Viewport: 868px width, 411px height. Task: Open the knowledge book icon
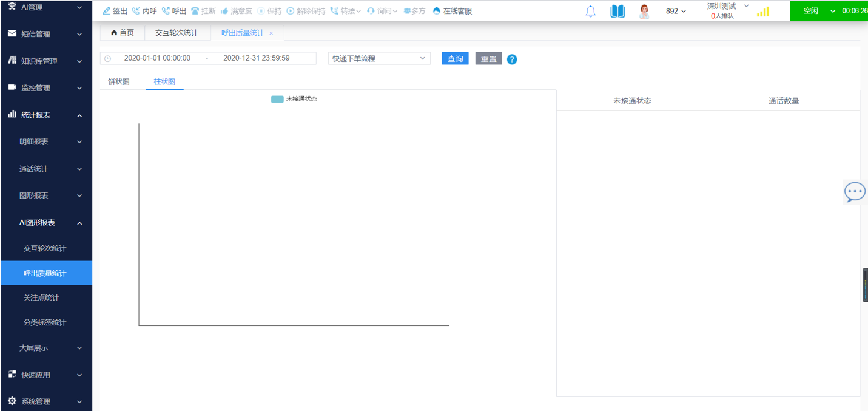pos(617,11)
